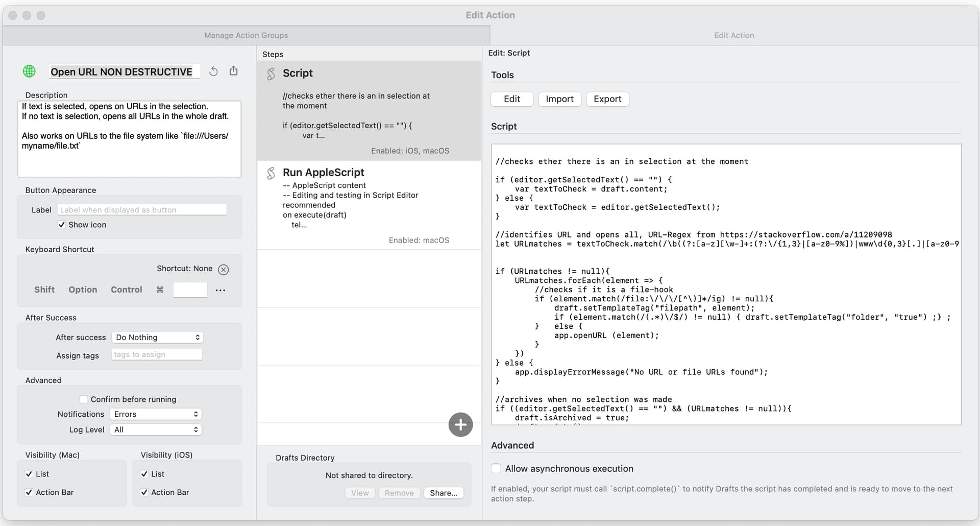Viewport: 980px width, 526px height.
Task: Select the Run AppleScript step
Action: [x=369, y=205]
